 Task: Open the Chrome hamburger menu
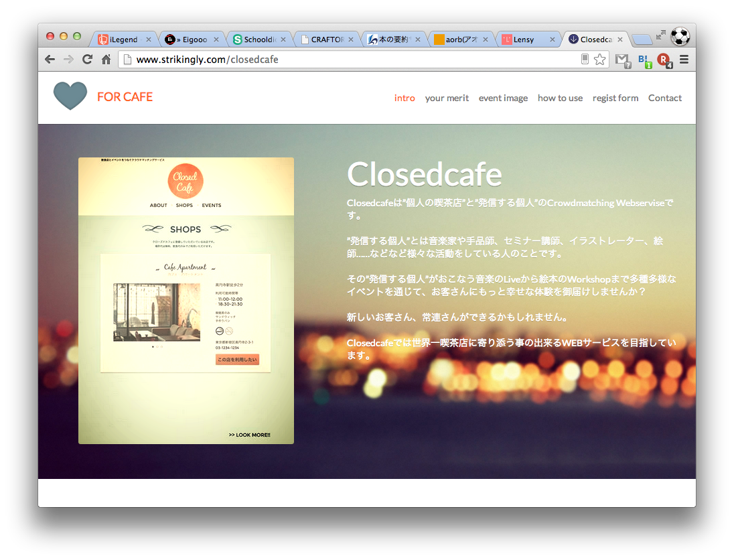click(684, 60)
